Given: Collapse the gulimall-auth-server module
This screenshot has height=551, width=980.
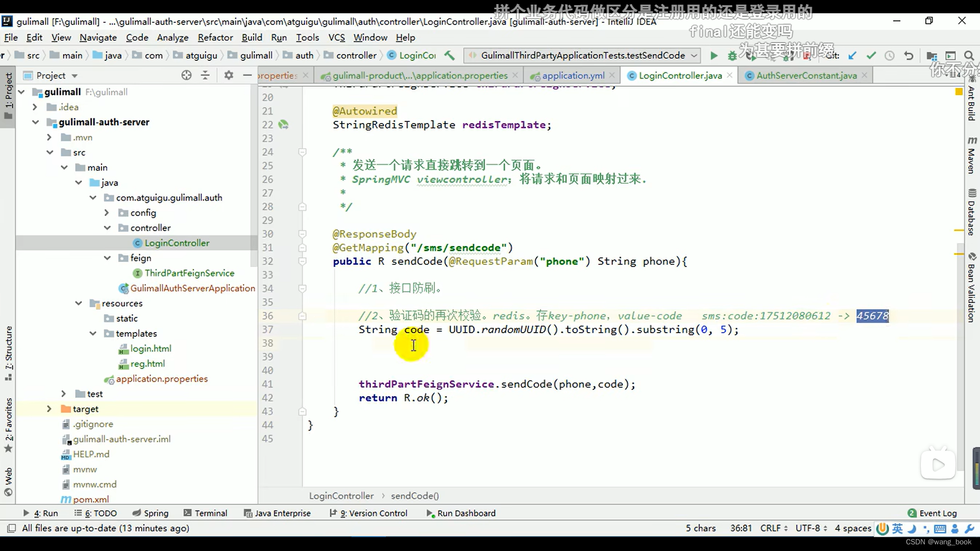Looking at the screenshot, I should [35, 122].
